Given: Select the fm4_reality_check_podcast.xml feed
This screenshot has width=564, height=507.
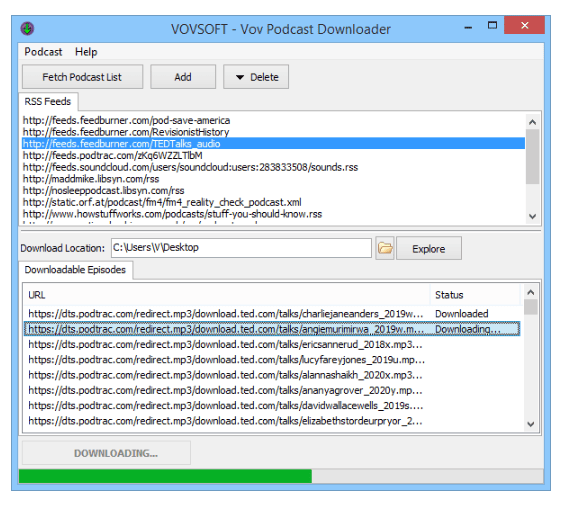Looking at the screenshot, I should [273, 202].
